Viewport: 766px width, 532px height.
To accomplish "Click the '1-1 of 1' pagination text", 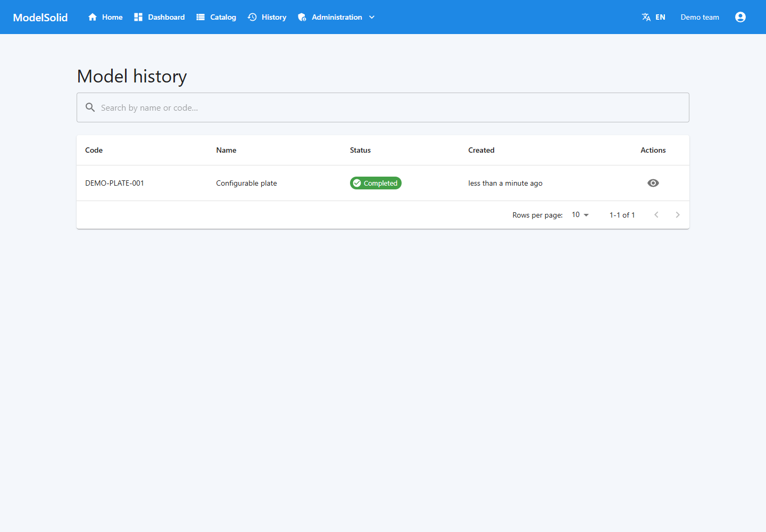I will 622,215.
